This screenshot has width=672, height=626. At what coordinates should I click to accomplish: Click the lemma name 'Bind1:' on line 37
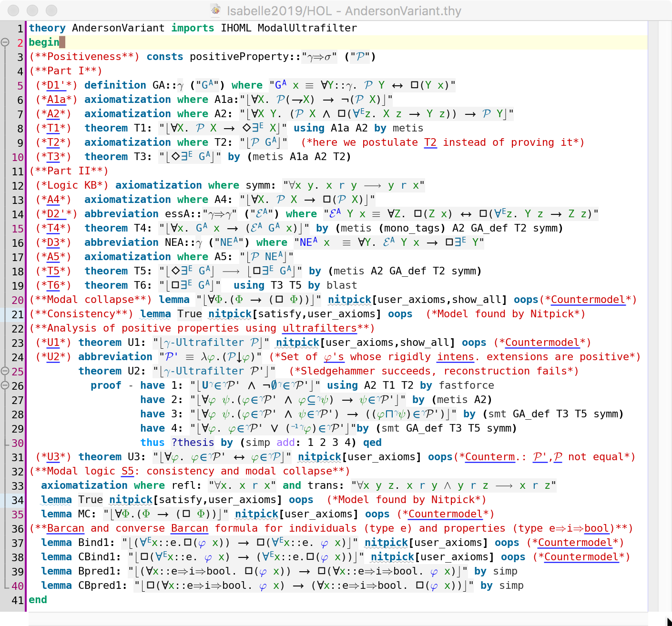point(97,543)
